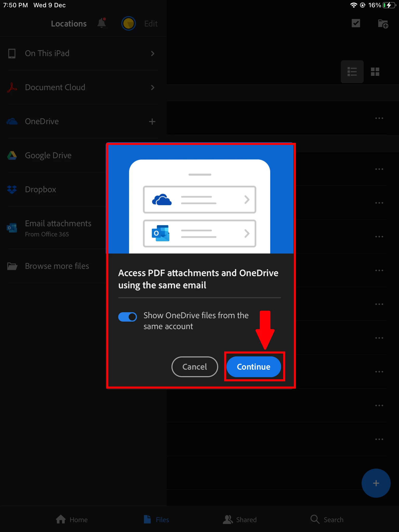
Task: Switch to list view icon
Action: pyautogui.click(x=352, y=72)
